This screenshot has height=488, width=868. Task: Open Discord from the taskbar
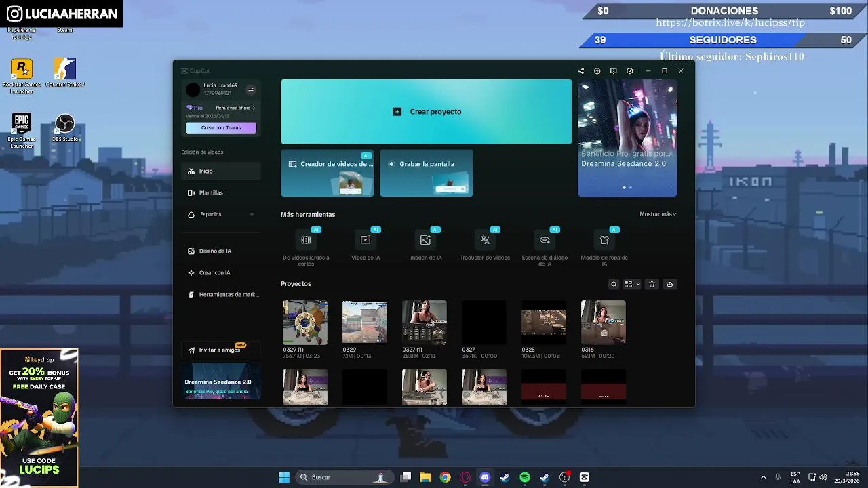[x=485, y=477]
